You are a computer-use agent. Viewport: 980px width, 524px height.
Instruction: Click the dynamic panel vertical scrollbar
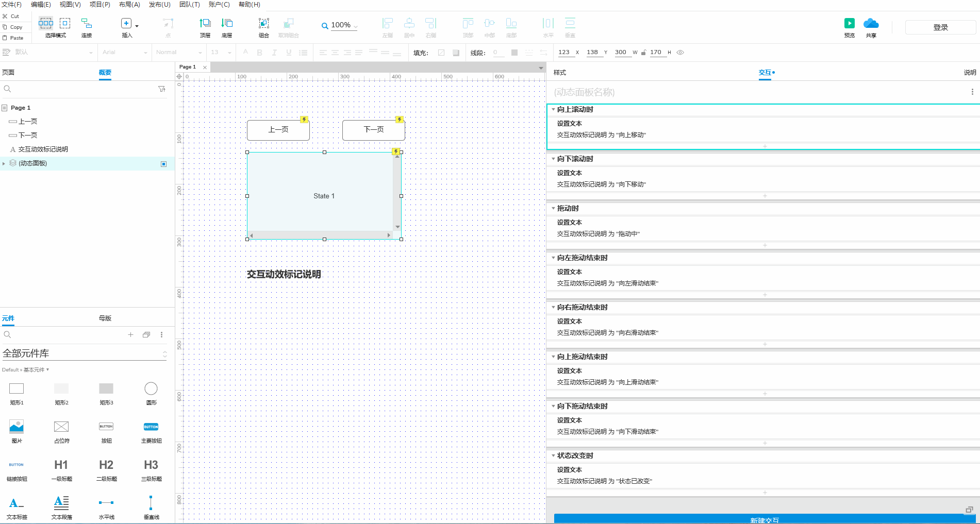(x=397, y=192)
